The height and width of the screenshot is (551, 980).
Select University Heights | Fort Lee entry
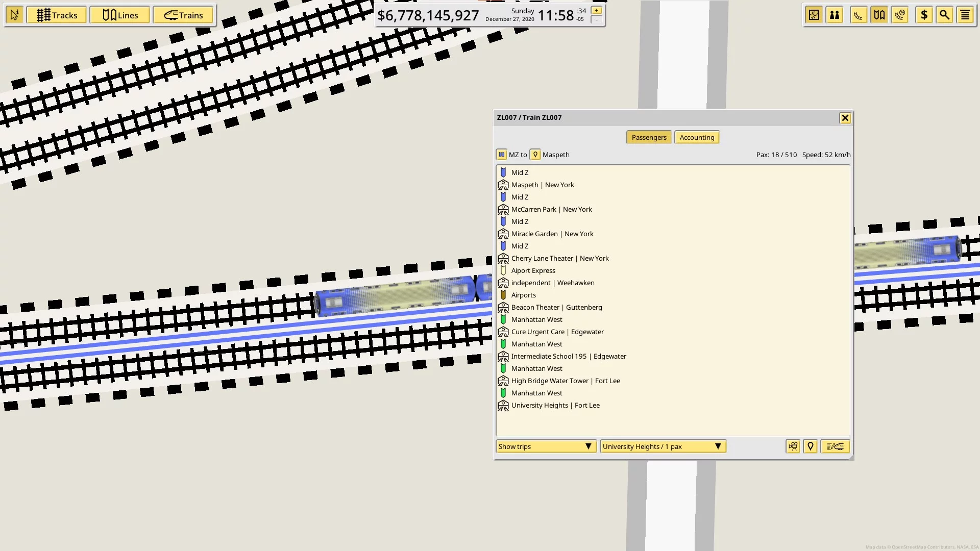pos(555,405)
